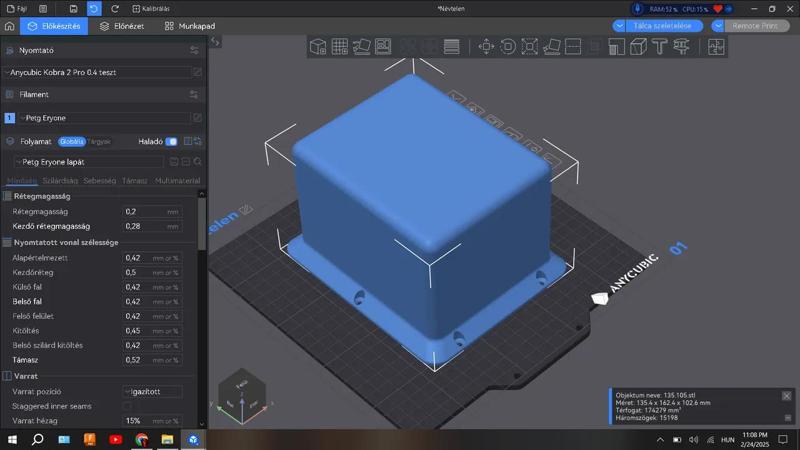The height and width of the screenshot is (450, 800).
Task: Click the settings panel vertical scrollbar
Action: click(x=202, y=224)
